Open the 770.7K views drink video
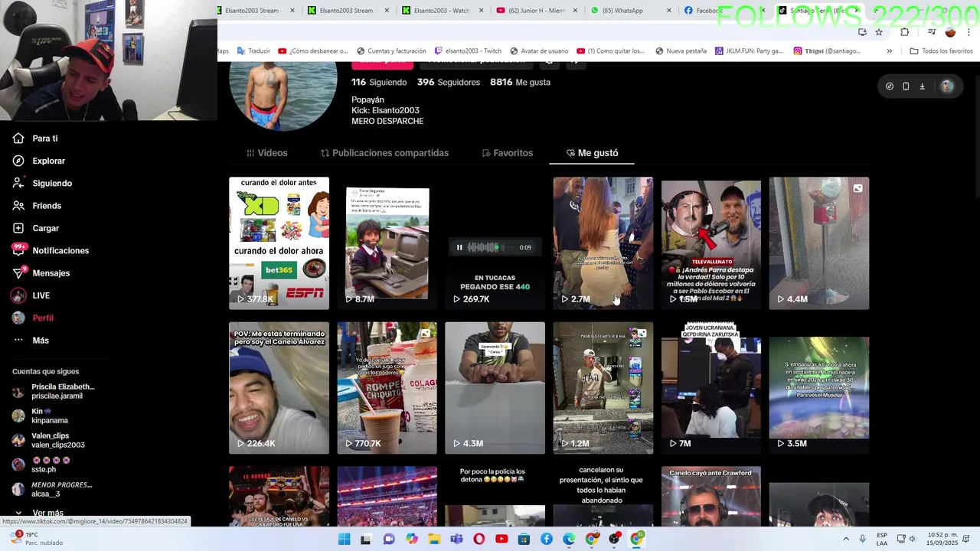Image resolution: width=980 pixels, height=551 pixels. click(387, 388)
